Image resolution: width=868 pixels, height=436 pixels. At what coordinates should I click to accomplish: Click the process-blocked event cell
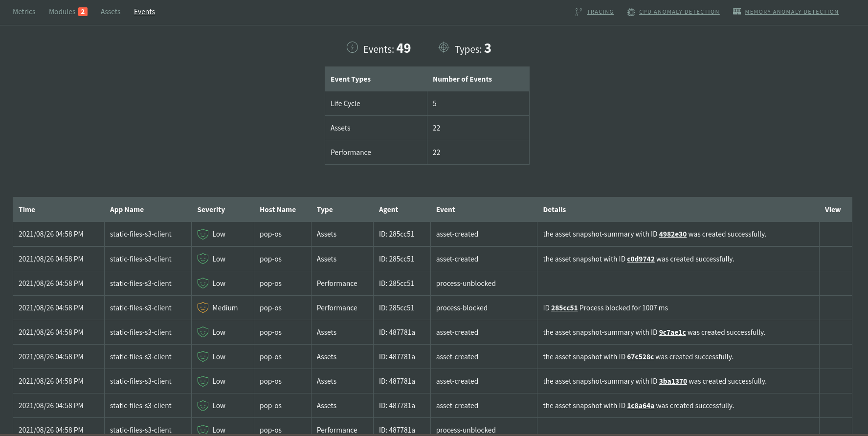484,308
